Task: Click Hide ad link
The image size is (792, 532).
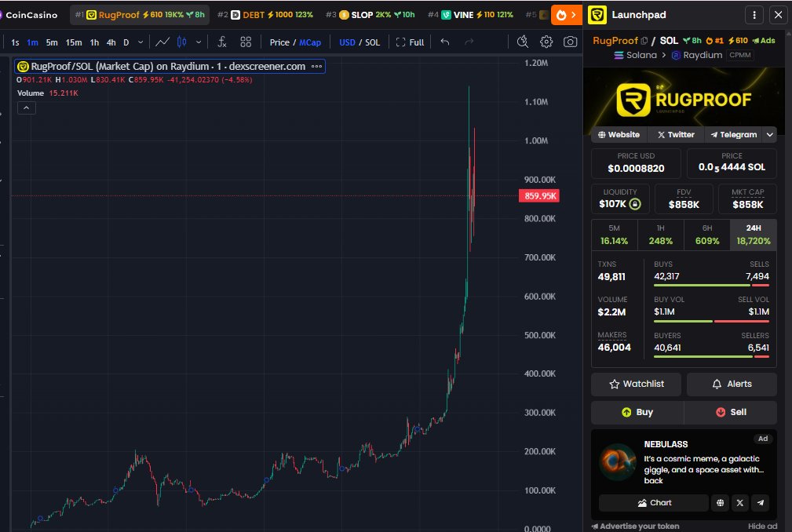Action: [762, 526]
